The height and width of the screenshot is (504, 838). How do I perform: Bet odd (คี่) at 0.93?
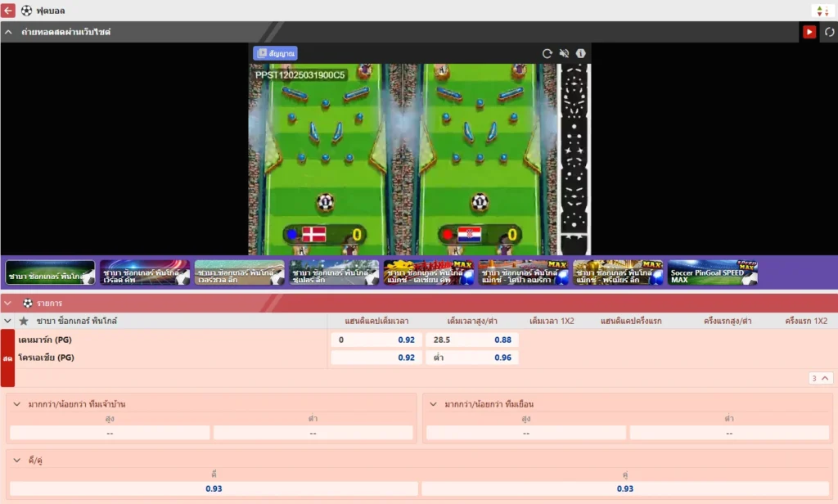[x=214, y=488]
